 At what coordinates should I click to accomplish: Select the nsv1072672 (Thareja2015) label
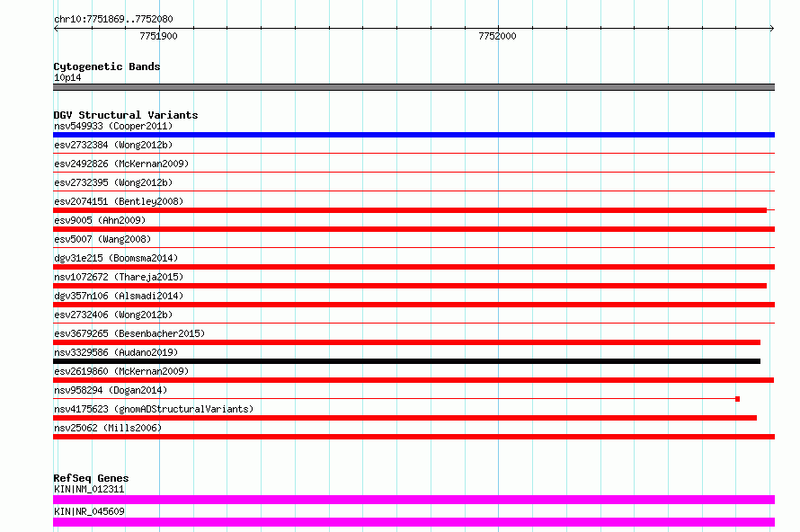119,277
